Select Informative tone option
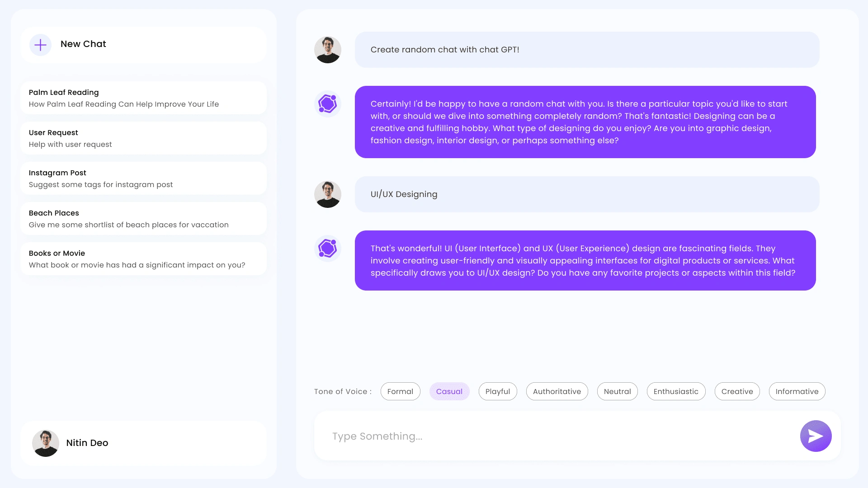 797,391
